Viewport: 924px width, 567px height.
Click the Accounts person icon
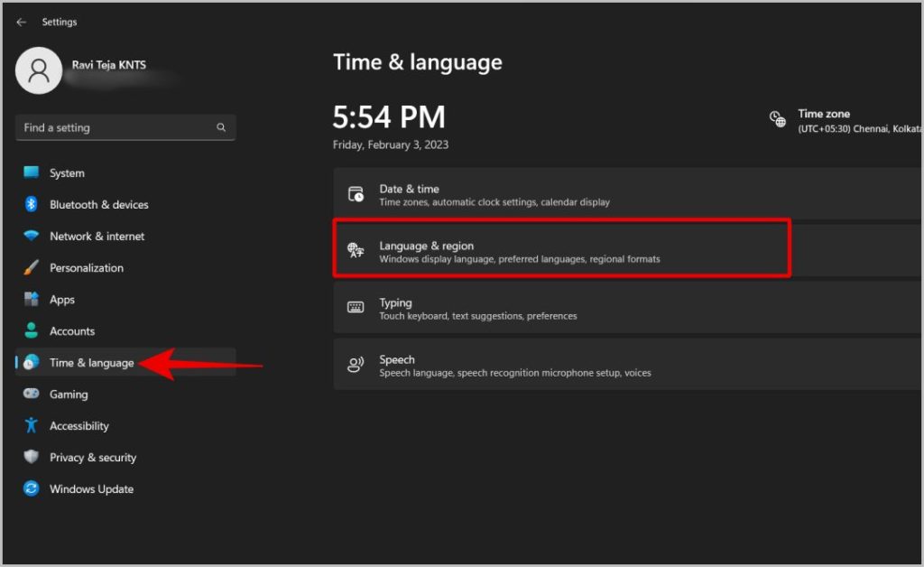click(32, 330)
